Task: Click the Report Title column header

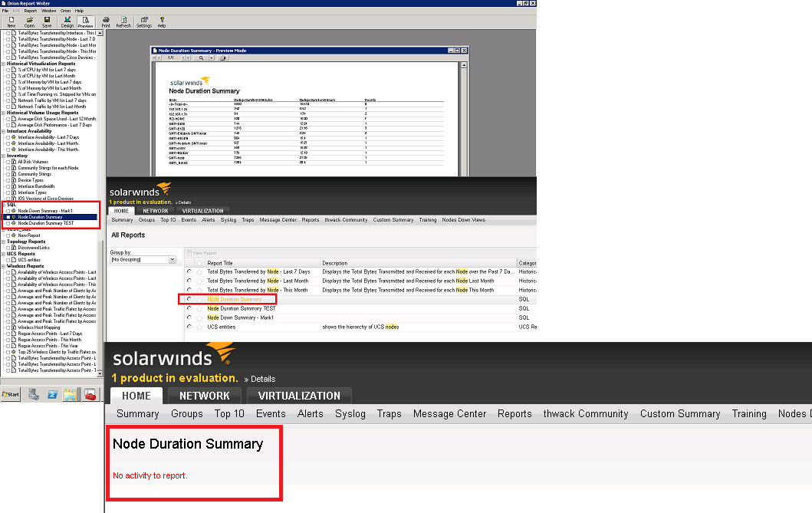Action: point(263,263)
